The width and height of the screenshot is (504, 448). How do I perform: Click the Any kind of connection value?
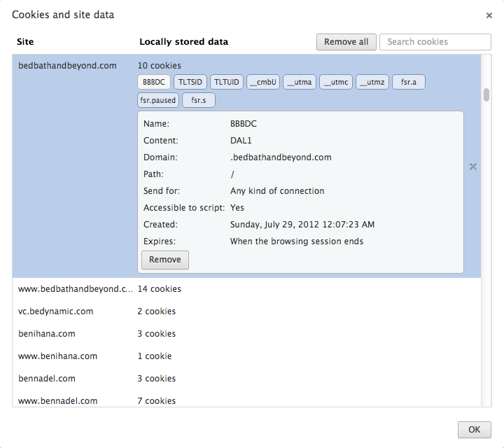277,191
